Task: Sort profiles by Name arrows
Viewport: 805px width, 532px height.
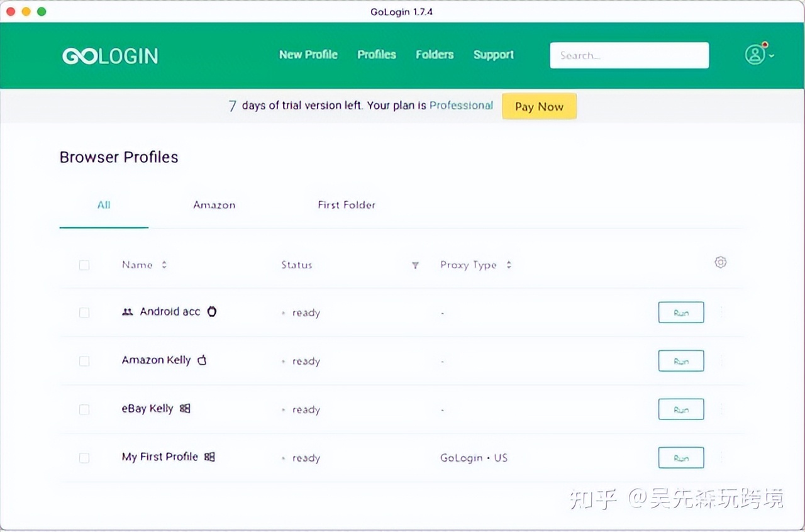Action: 164,265
